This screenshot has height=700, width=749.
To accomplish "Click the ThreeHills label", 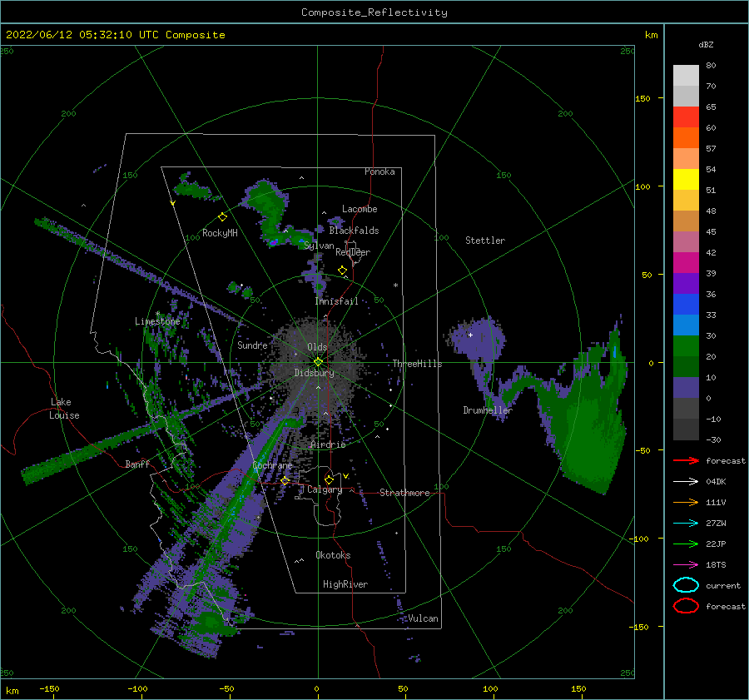I will (x=417, y=364).
